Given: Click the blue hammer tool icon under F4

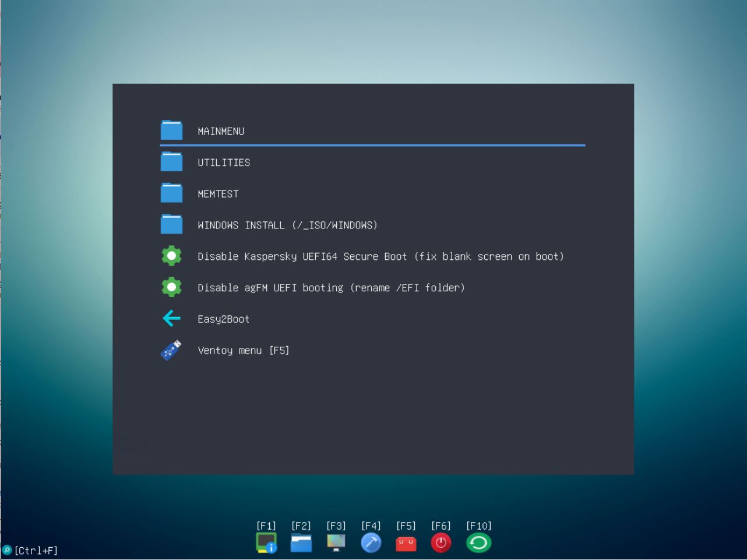Looking at the screenshot, I should point(371,543).
